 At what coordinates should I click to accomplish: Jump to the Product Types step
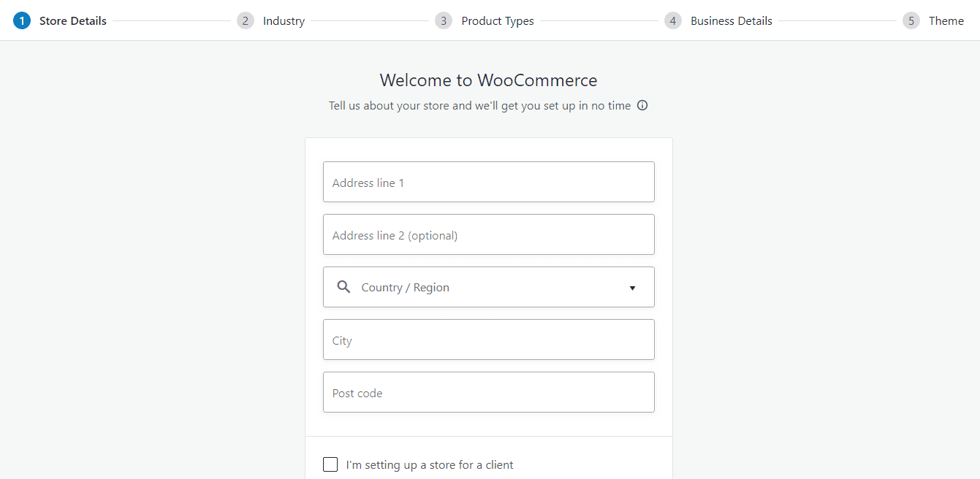click(497, 20)
